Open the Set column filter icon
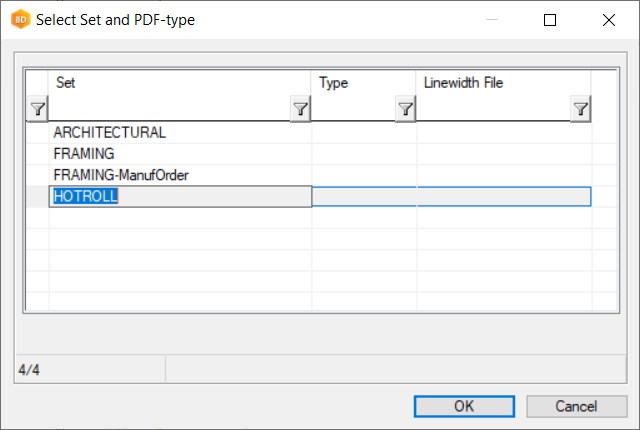Image resolution: width=640 pixels, height=430 pixels. coord(300,109)
